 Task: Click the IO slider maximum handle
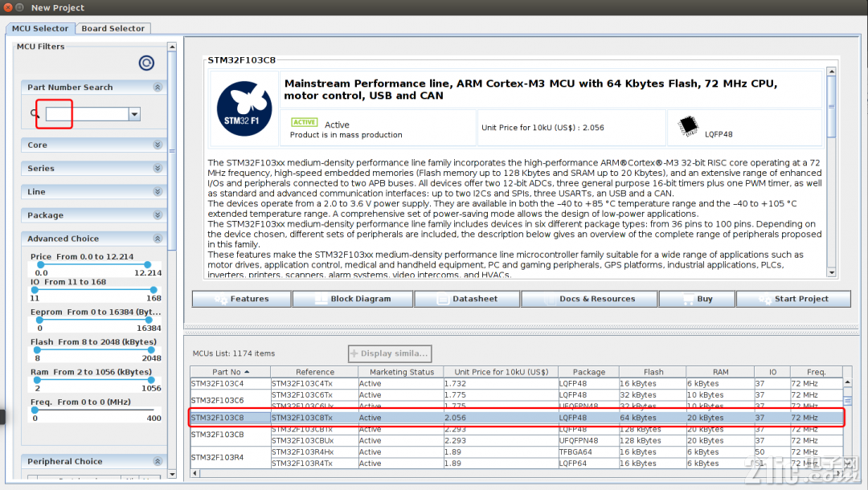tap(154, 290)
